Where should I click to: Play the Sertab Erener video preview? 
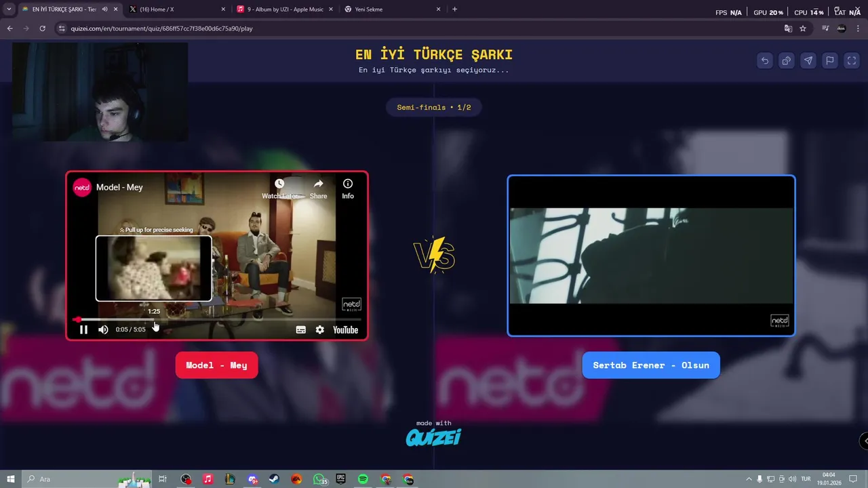click(651, 256)
